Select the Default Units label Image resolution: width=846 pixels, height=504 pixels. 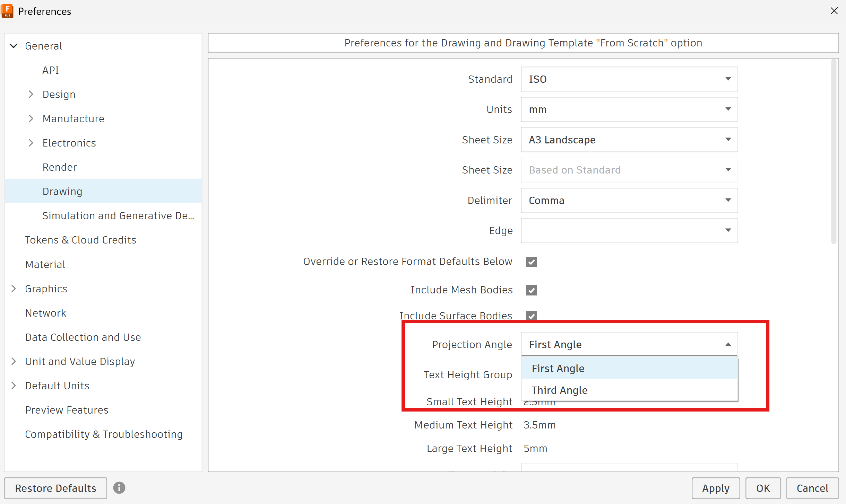pyautogui.click(x=57, y=386)
